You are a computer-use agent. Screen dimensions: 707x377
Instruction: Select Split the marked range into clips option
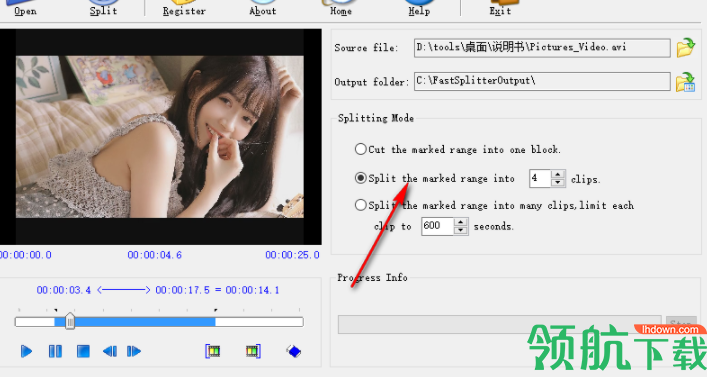(434, 179)
